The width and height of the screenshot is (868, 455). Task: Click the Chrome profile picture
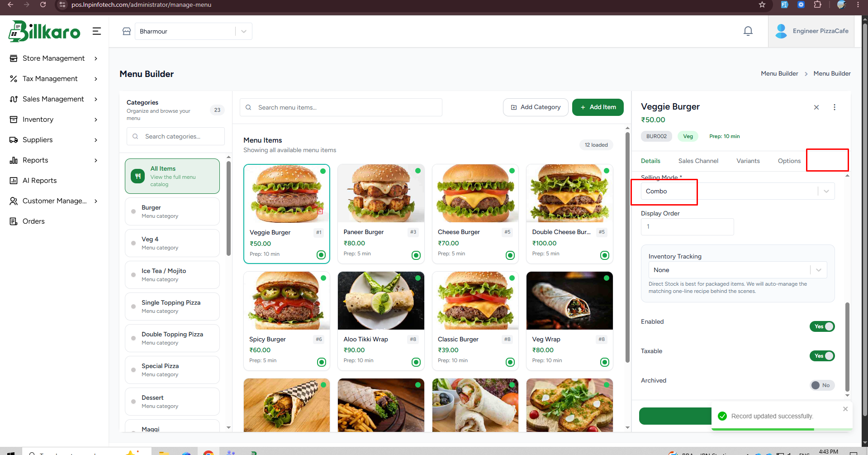tap(842, 5)
